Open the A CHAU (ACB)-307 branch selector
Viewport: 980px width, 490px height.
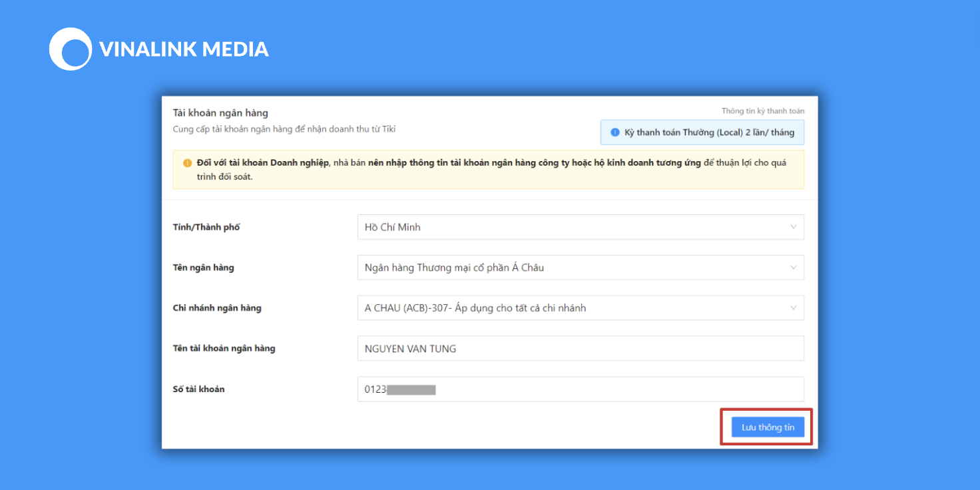point(581,308)
